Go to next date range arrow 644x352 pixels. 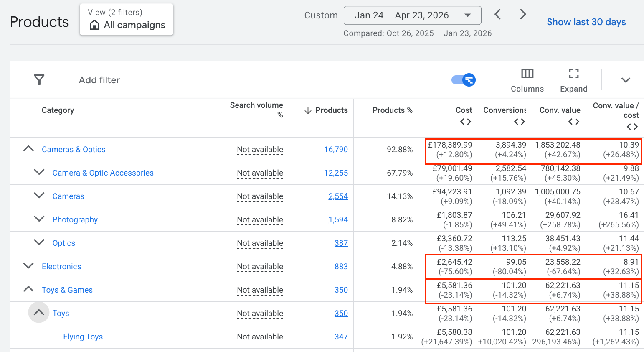click(522, 15)
